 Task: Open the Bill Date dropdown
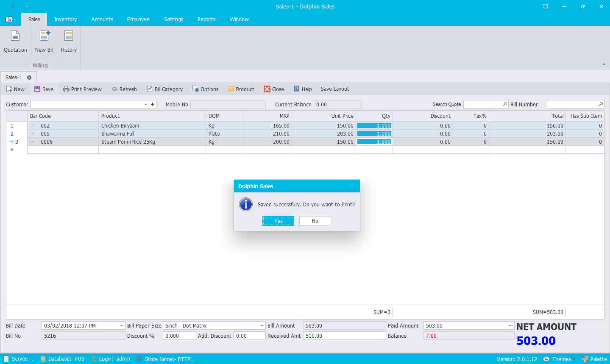tap(122, 326)
